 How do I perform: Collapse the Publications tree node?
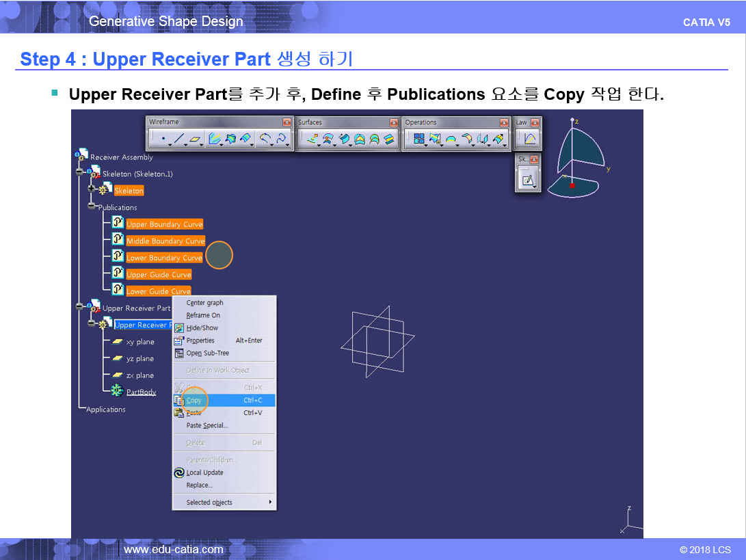92,206
